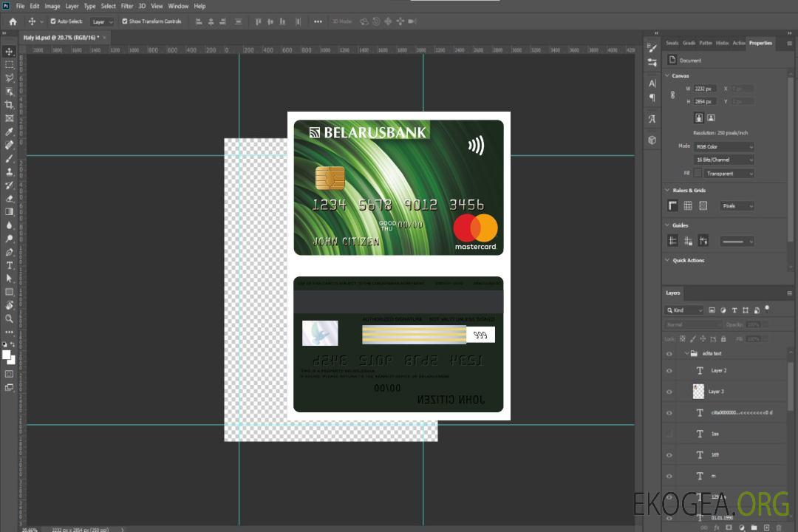Click the Home icon in options bar
The image size is (798, 532).
point(13,21)
